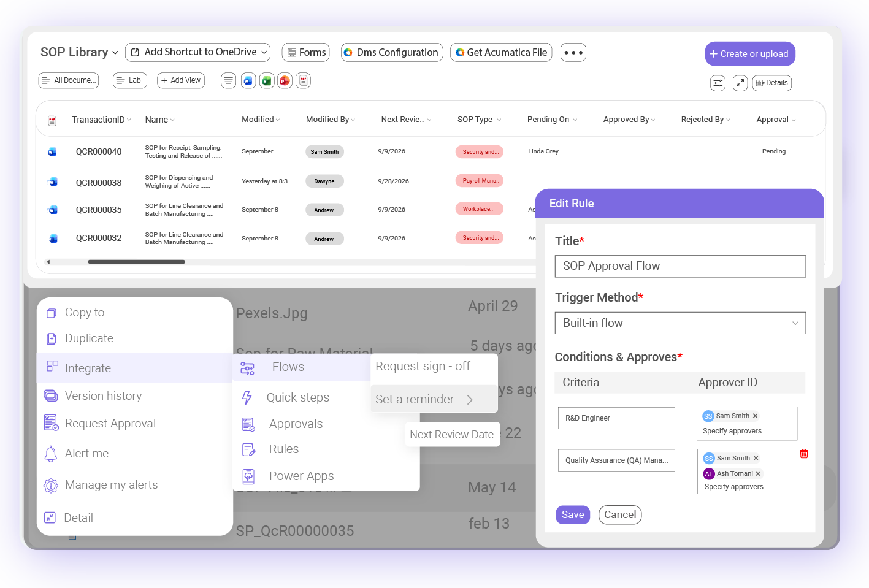
Task: Click the horizontal scrollbar under the table
Action: [136, 262]
